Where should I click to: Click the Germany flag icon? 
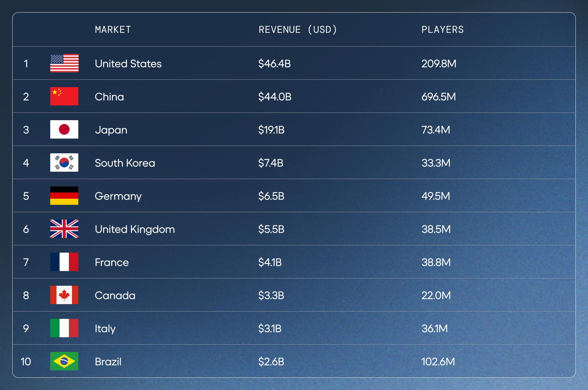click(64, 196)
